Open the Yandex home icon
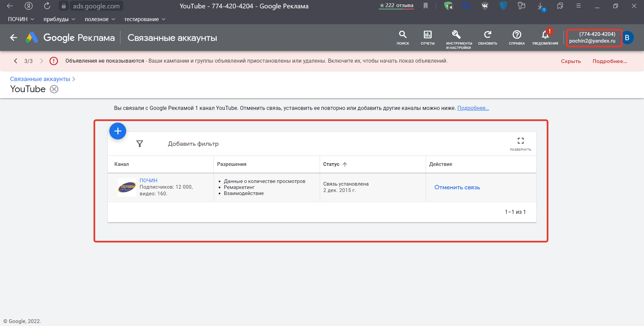This screenshot has height=326, width=644. pos(29,6)
